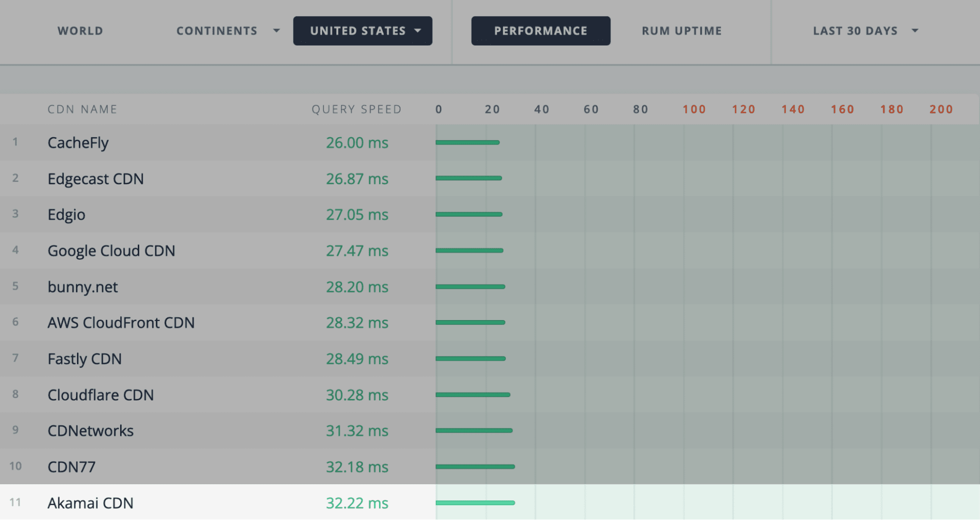The image size is (980, 520).
Task: Click the rank number 1 cell
Action: (15, 142)
